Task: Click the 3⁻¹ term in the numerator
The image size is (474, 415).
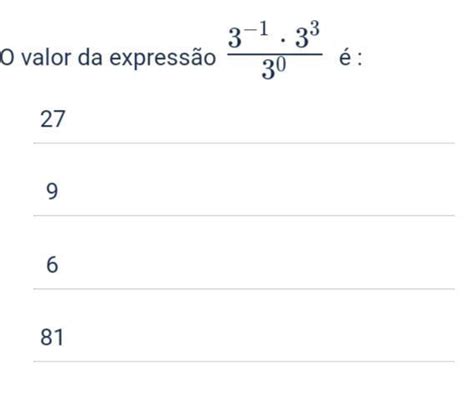Action: (x=248, y=35)
